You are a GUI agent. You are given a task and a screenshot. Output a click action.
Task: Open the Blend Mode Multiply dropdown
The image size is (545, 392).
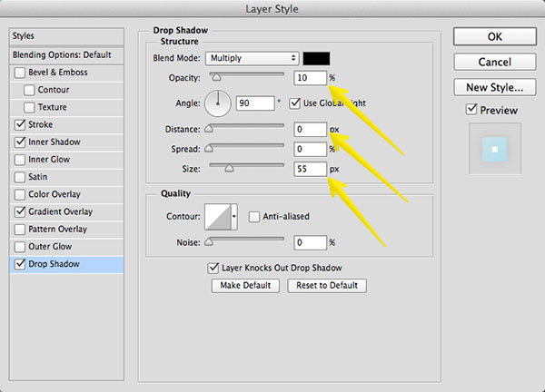[251, 58]
